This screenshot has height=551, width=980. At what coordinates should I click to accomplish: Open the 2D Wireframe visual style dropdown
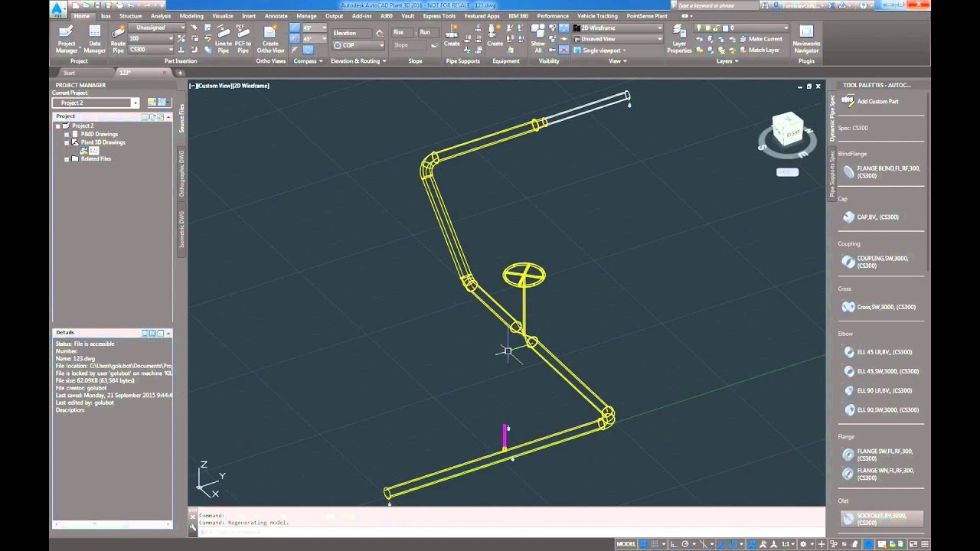[618, 28]
